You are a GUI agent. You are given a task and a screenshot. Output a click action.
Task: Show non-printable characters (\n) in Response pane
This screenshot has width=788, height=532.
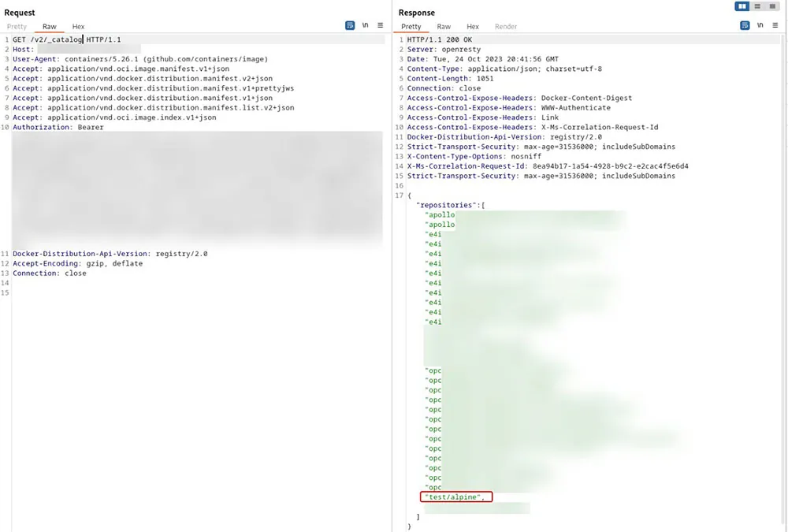point(760,25)
